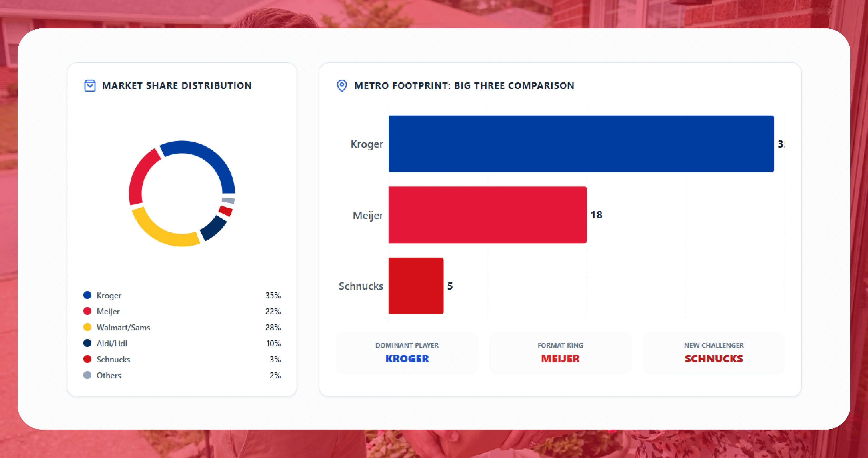Click the Aldi/Lidl navy legend dot
Image resolution: width=868 pixels, height=458 pixels.
coord(87,343)
